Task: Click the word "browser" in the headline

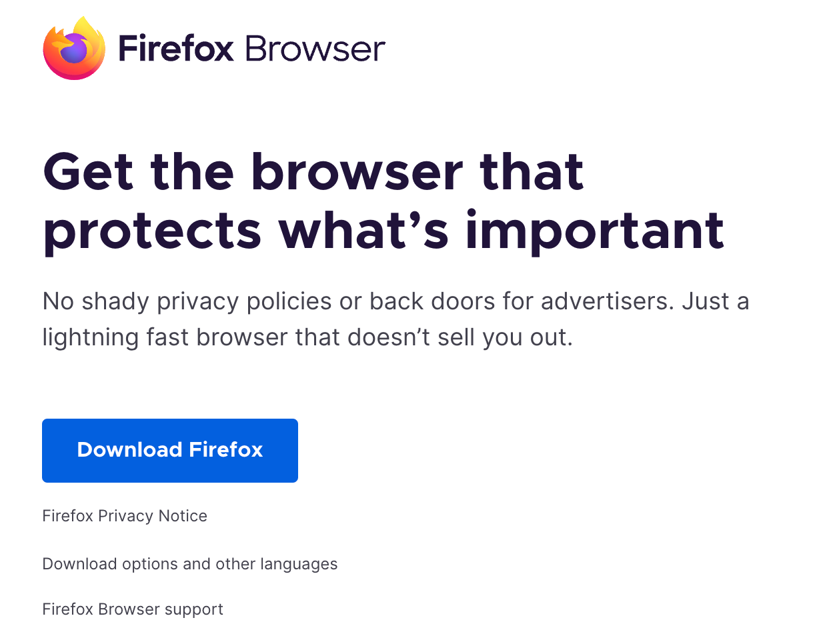Action: pos(357,172)
